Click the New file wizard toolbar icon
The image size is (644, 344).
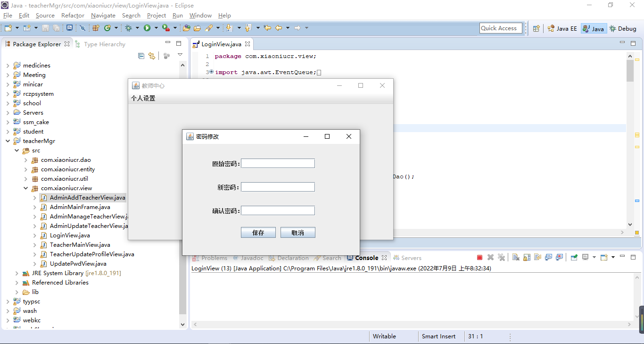8,28
